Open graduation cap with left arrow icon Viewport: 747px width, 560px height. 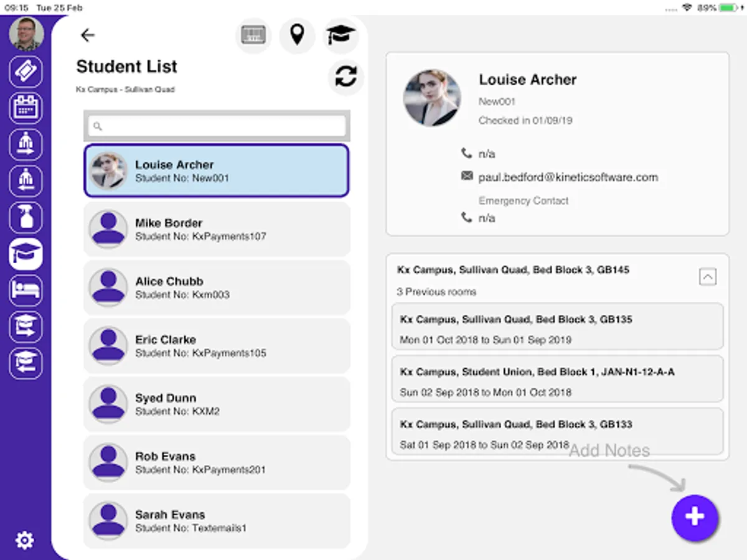click(26, 363)
